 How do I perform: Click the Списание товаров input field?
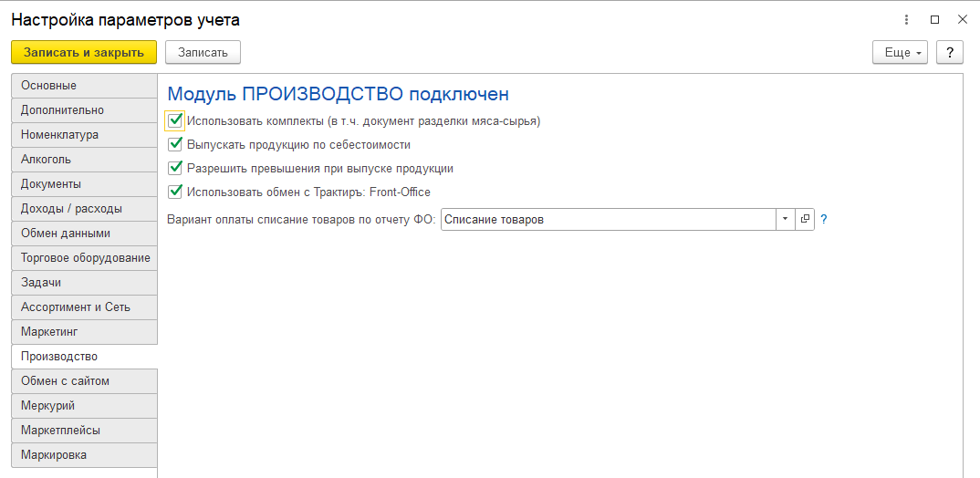tap(607, 220)
